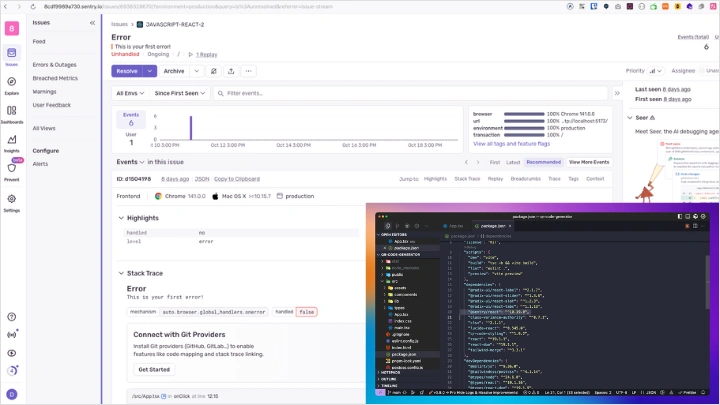Open the more actions ellipsis button
Screen dimensions: 720x405
(248, 71)
